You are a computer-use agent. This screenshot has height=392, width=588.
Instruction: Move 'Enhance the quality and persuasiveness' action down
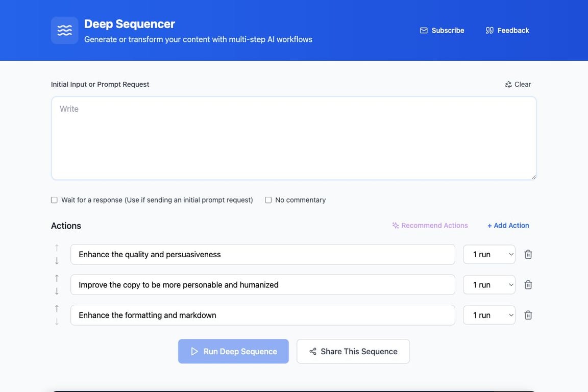57,261
